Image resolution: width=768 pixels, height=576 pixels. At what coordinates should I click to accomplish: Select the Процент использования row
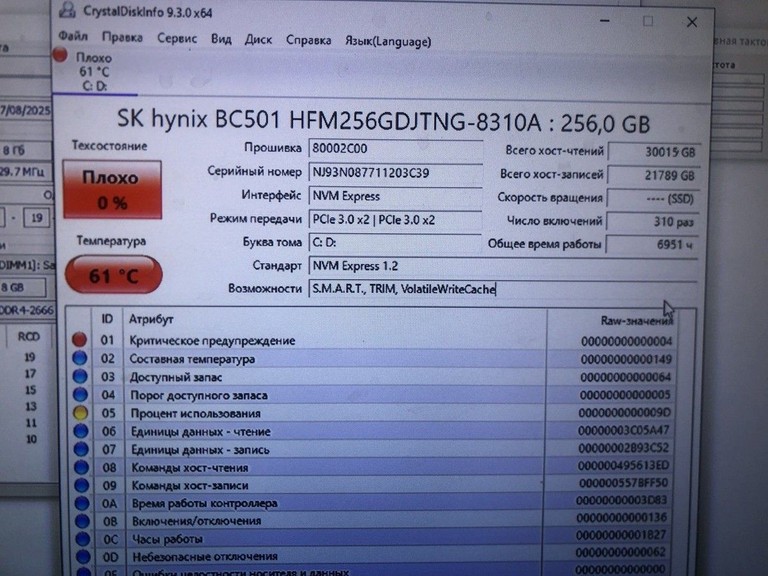click(372, 413)
